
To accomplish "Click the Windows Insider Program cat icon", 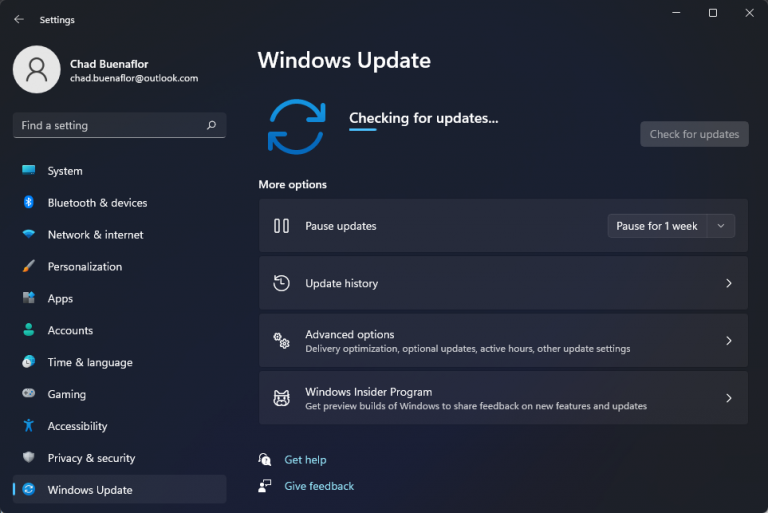I will click(x=281, y=398).
